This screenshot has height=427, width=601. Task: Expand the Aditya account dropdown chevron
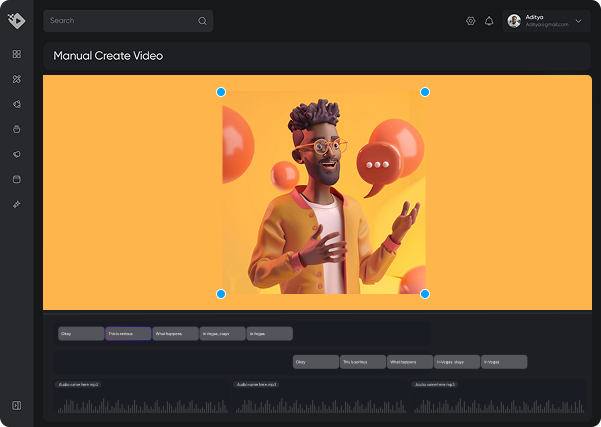point(578,21)
